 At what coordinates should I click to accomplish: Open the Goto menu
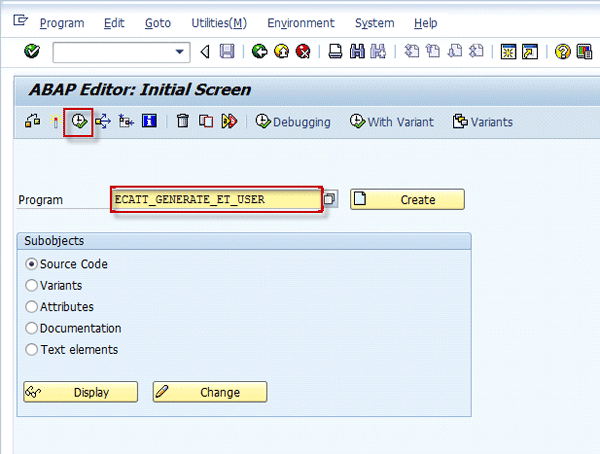(x=158, y=23)
